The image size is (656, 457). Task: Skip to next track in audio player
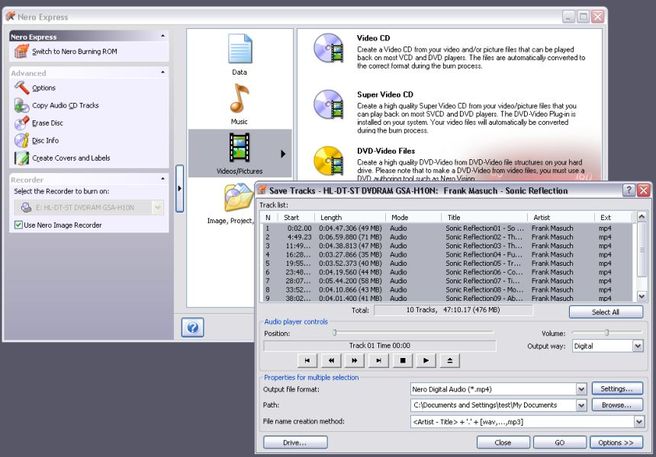click(379, 360)
